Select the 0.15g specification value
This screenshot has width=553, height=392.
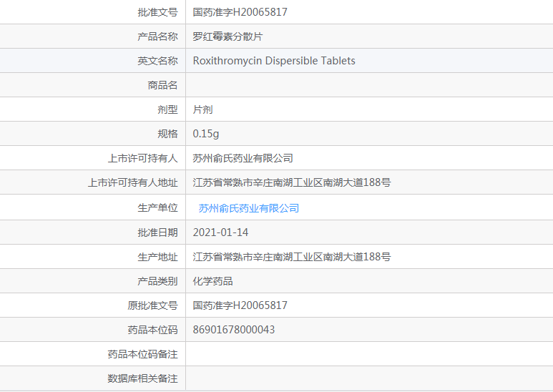(206, 134)
